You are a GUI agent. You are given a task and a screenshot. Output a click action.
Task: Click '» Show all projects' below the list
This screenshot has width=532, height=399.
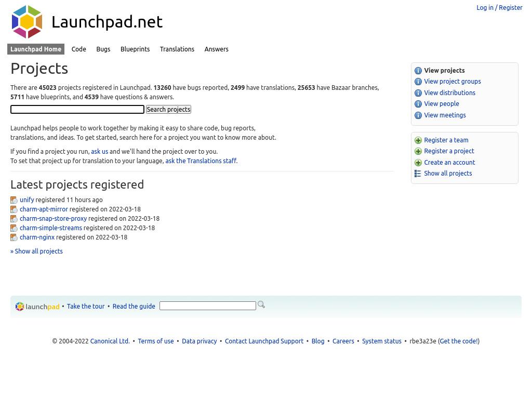[37, 251]
